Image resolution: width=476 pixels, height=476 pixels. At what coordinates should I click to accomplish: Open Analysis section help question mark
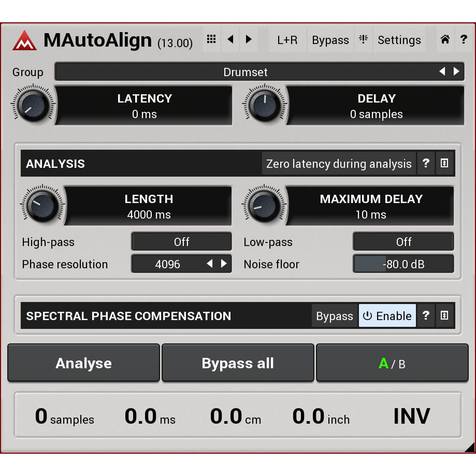[426, 164]
